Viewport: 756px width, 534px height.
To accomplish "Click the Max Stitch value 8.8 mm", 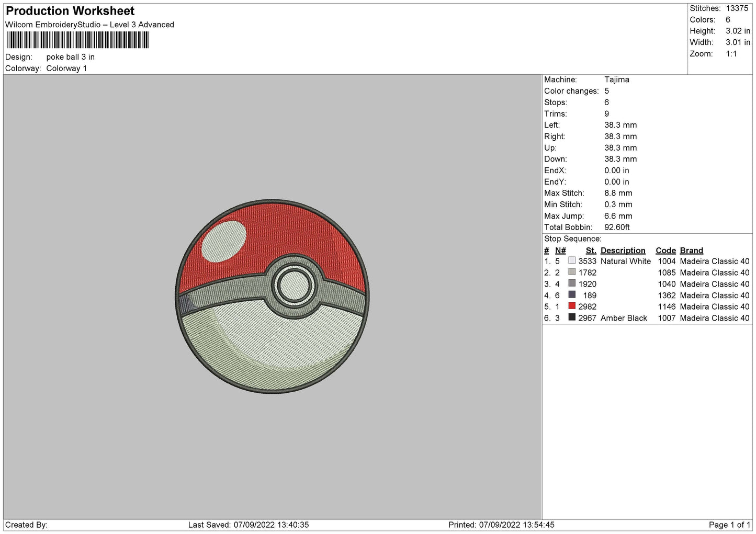I will click(x=618, y=193).
